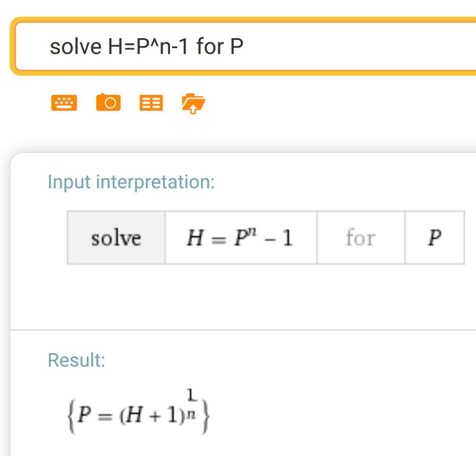Click the word 'solve' in the query box
Viewport: 476px width, 456px height.
(x=75, y=47)
